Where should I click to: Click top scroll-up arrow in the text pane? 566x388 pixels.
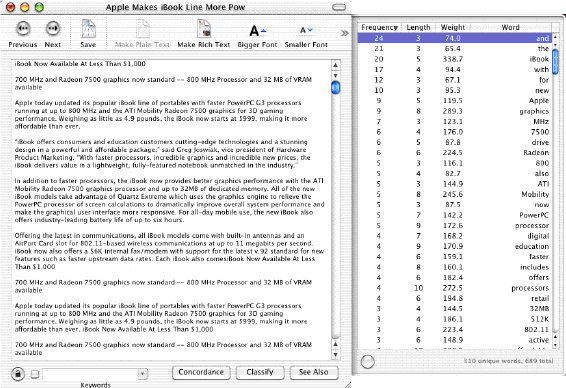point(335,65)
